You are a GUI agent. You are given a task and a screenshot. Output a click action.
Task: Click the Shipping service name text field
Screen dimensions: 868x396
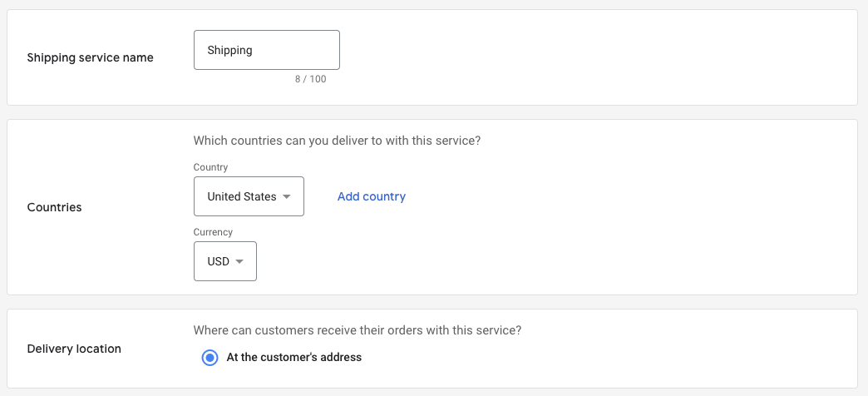(x=266, y=50)
